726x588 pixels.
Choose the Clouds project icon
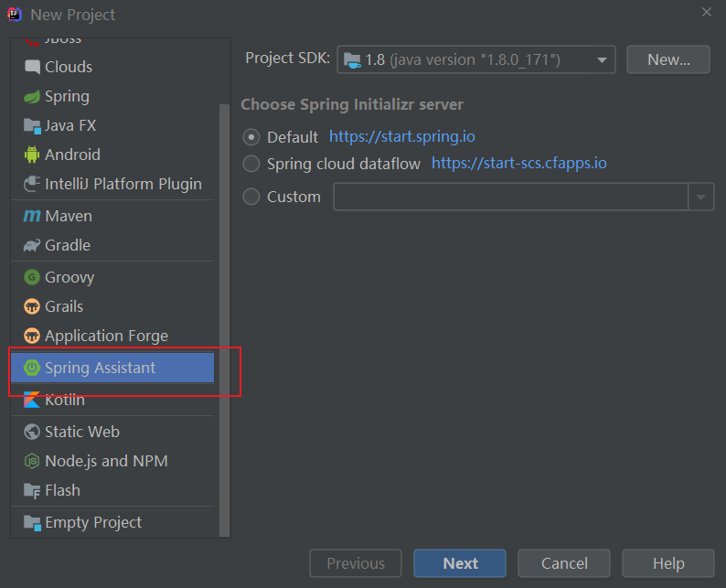tap(32, 67)
